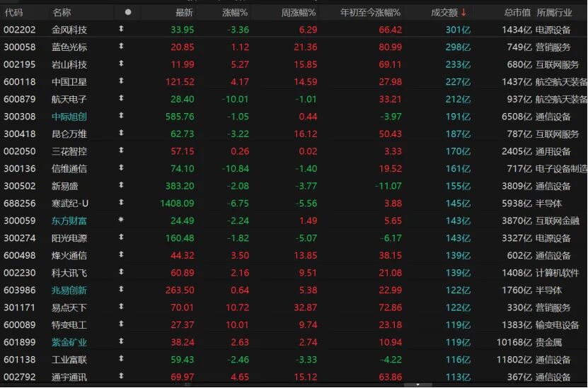Viewport: 588px width, 388px height.
Task: Click the marker icon for 阳光电源
Action: [121, 237]
